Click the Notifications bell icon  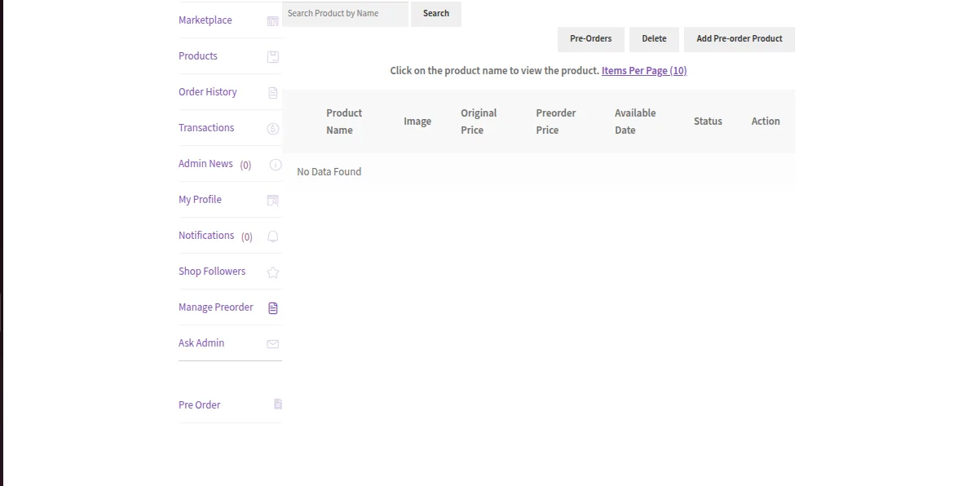coord(273,236)
